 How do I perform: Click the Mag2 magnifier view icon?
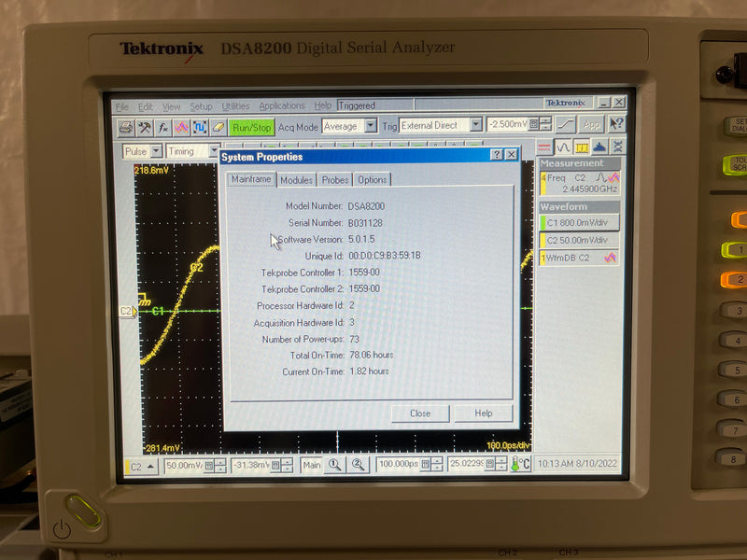click(358, 465)
